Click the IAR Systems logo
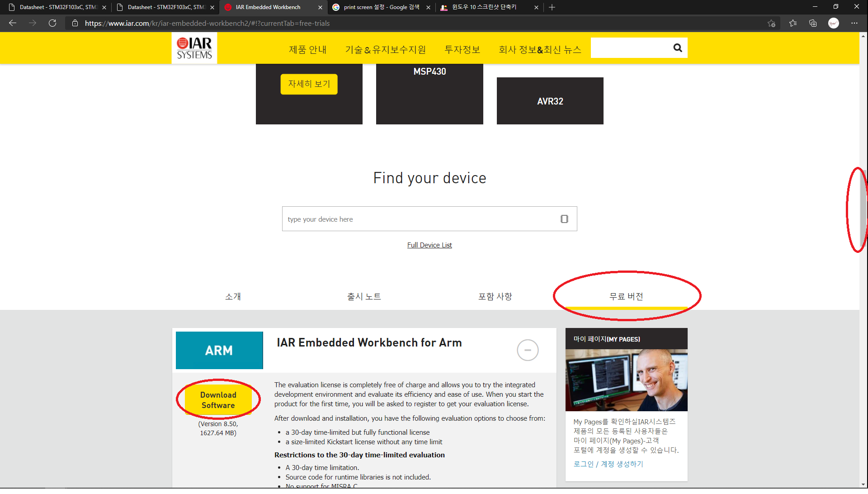This screenshot has width=868, height=494. tap(194, 48)
